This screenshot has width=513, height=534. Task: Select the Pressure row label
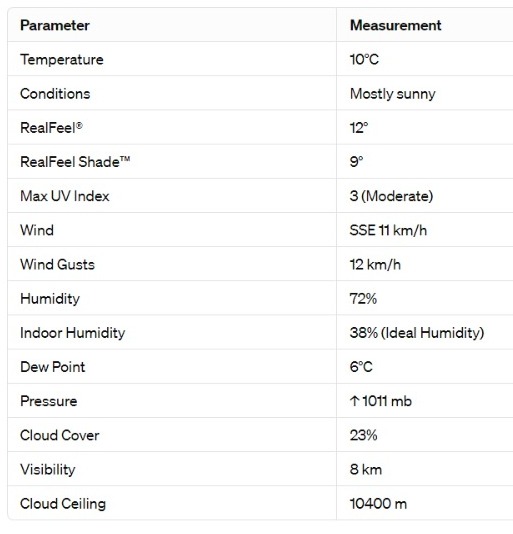pyautogui.click(x=49, y=401)
